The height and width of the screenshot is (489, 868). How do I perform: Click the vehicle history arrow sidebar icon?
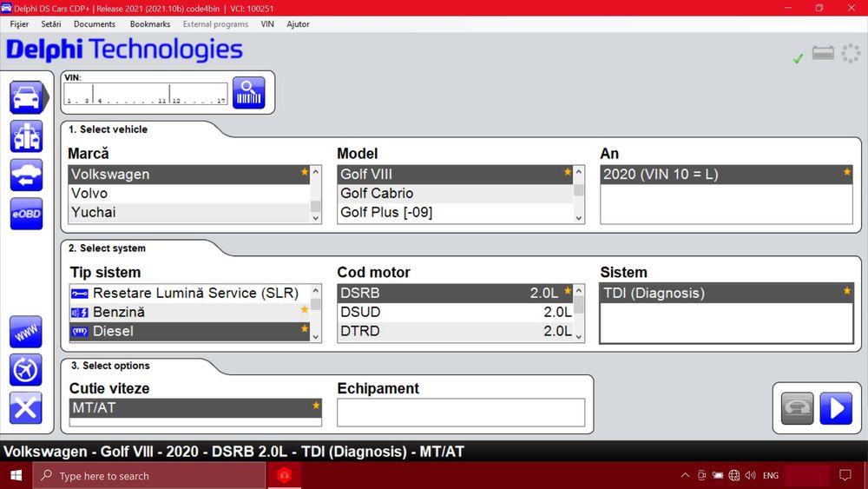(26, 175)
